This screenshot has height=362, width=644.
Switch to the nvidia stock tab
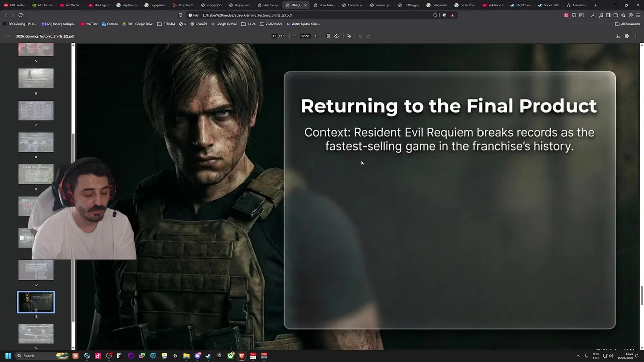pyautogui.click(x=465, y=5)
